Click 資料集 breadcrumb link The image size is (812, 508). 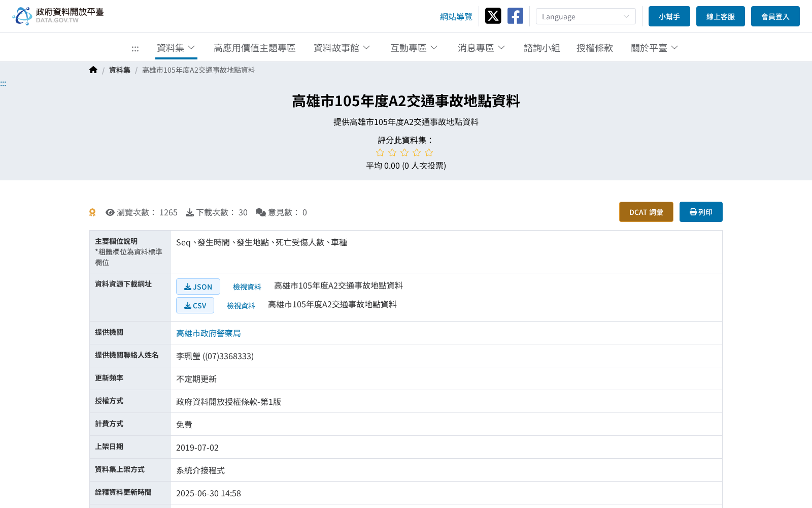[x=120, y=70]
